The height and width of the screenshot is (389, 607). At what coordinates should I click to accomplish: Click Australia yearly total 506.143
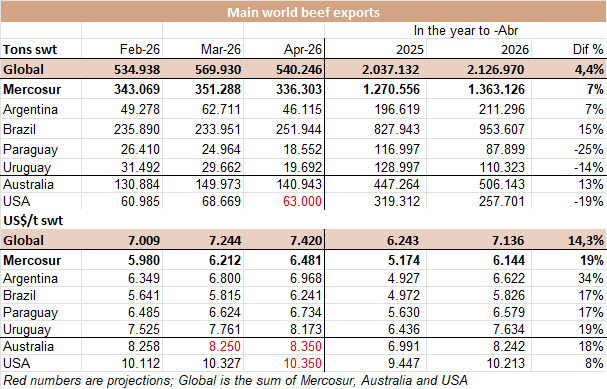click(x=502, y=184)
